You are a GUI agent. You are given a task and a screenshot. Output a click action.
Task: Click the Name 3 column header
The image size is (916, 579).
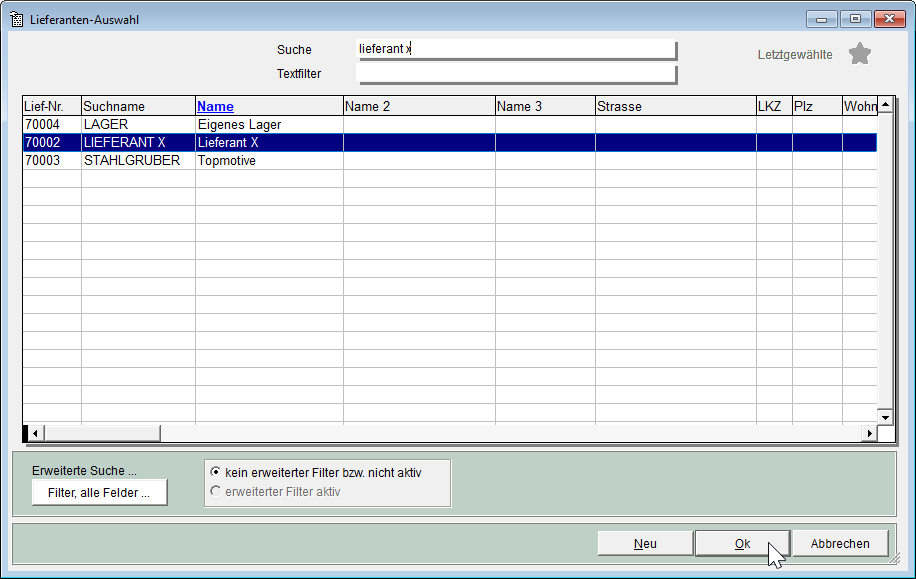pos(545,106)
